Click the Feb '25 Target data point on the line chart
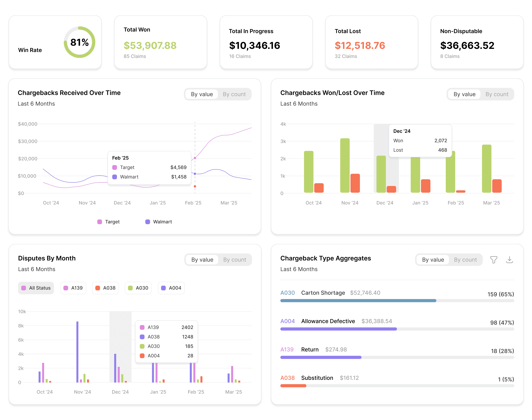Image resolution: width=532 pixels, height=420 pixels. pos(195,158)
